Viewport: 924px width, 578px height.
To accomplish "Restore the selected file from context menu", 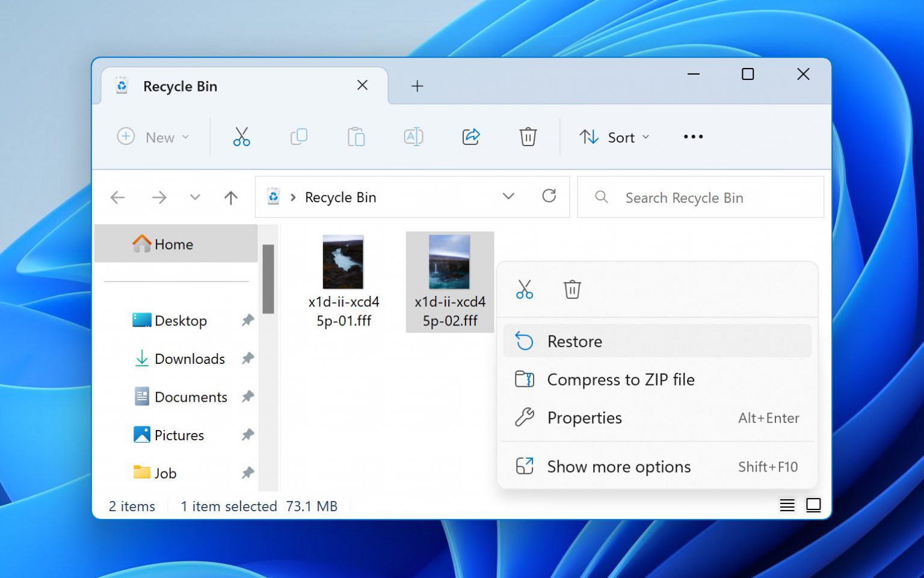I will [x=574, y=341].
